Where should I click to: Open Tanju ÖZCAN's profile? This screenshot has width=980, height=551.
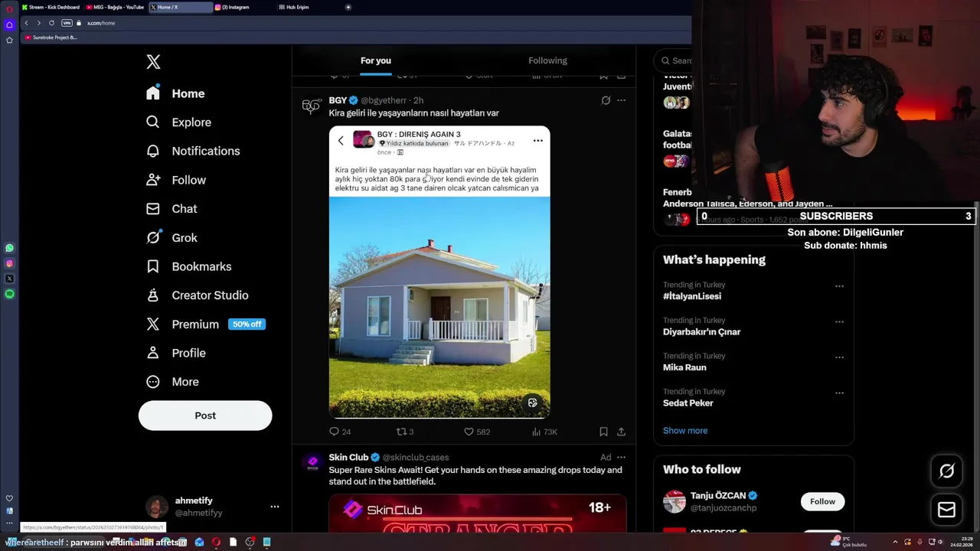[x=718, y=495]
